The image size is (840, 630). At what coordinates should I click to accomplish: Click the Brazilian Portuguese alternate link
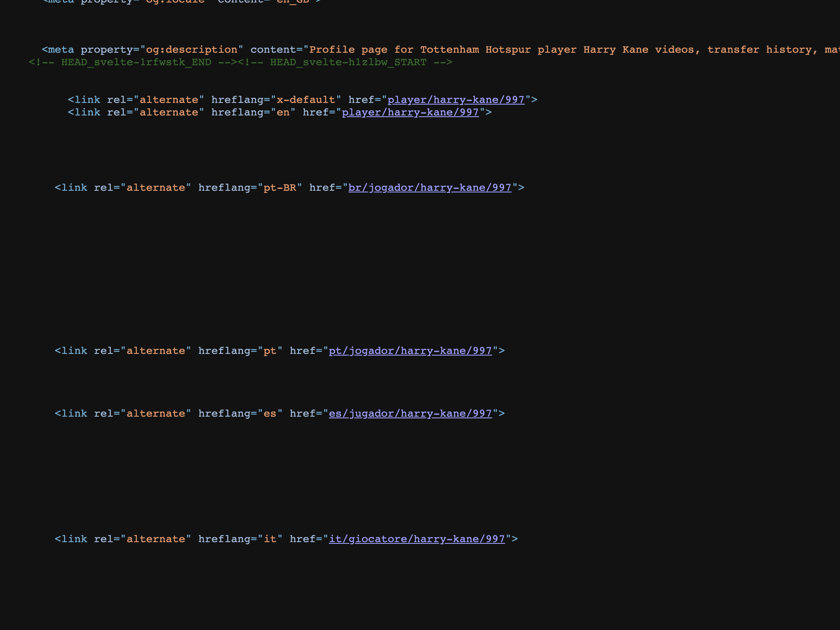(x=430, y=187)
